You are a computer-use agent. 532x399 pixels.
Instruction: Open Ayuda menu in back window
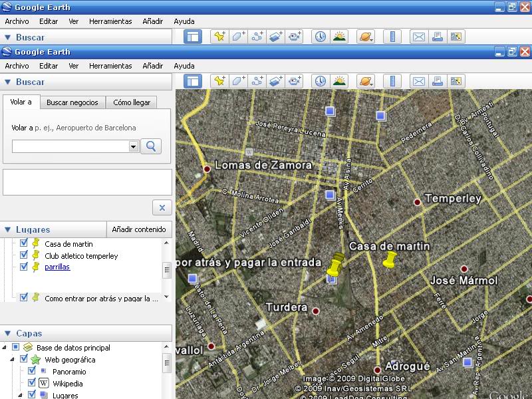tap(184, 21)
